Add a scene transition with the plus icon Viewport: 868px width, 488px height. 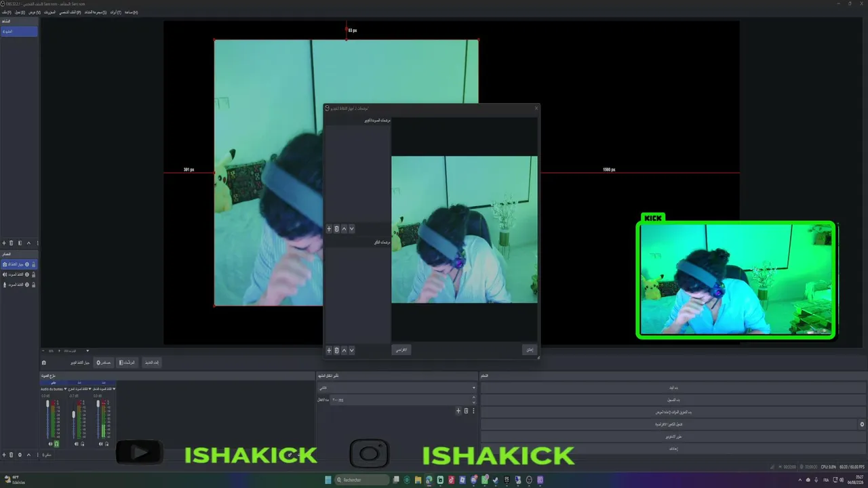coord(458,411)
